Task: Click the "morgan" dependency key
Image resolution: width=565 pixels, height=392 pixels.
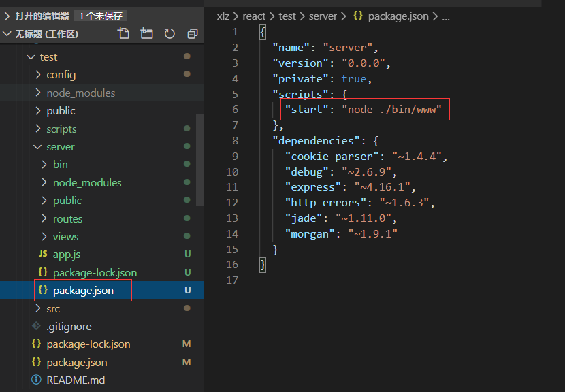Action: [x=310, y=234]
